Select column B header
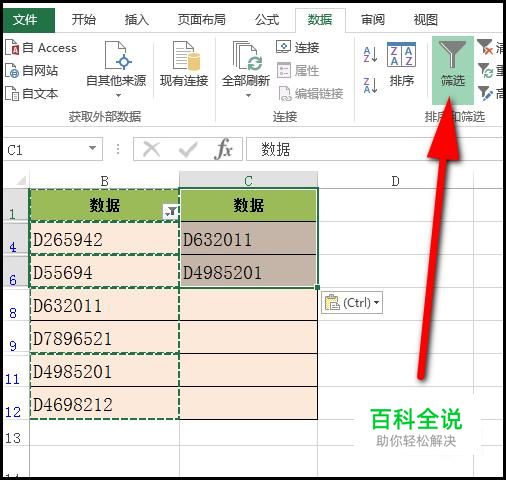The height and width of the screenshot is (480, 506). pyautogui.click(x=104, y=180)
